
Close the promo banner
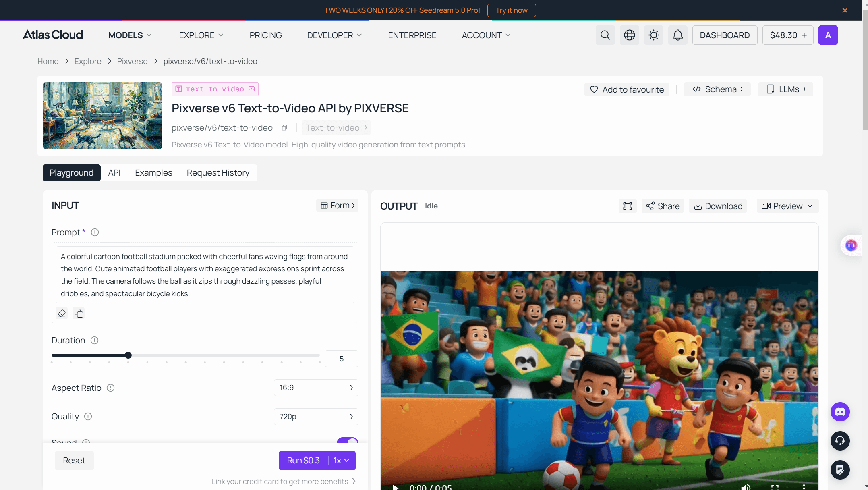tap(845, 10)
